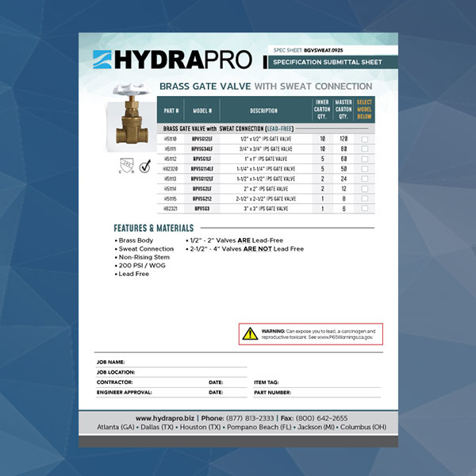Click the PART # column header

(x=171, y=110)
